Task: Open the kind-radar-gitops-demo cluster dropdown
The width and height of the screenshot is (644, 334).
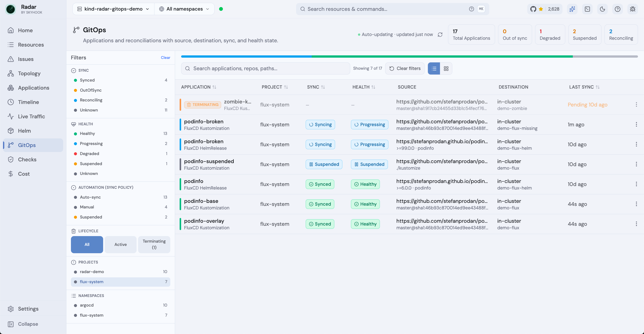Action: 113,9
